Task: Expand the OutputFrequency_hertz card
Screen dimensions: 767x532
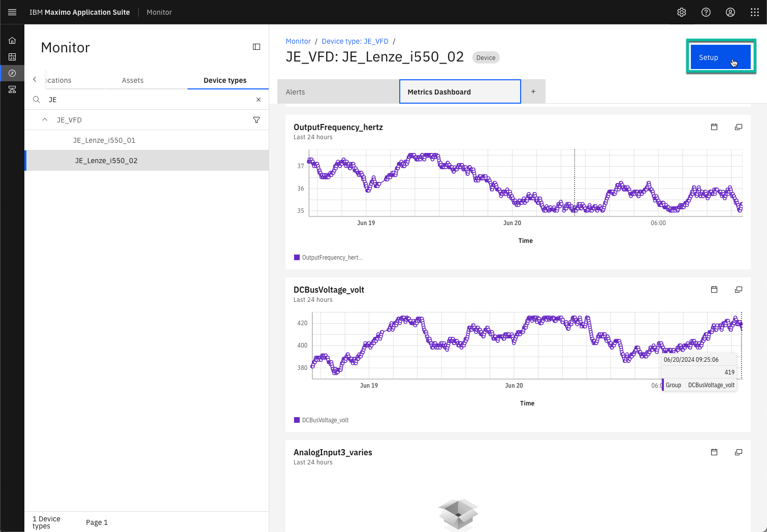Action: click(739, 127)
